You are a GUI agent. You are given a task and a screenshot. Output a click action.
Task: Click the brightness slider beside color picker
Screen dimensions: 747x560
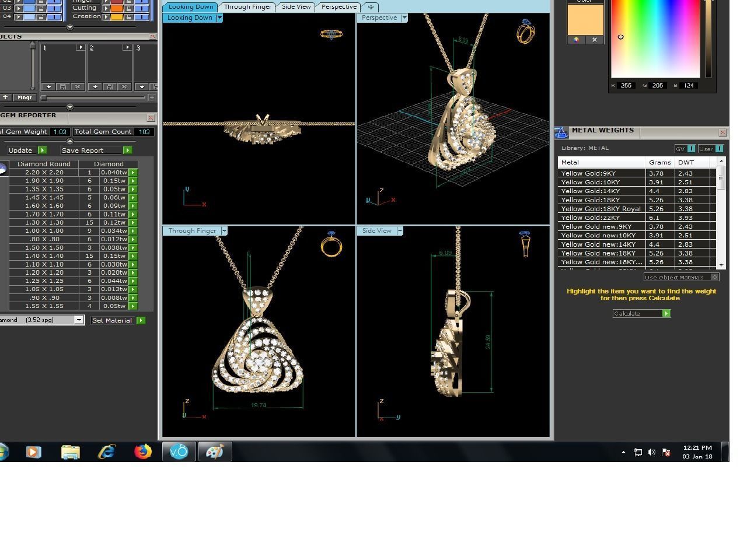click(x=708, y=38)
